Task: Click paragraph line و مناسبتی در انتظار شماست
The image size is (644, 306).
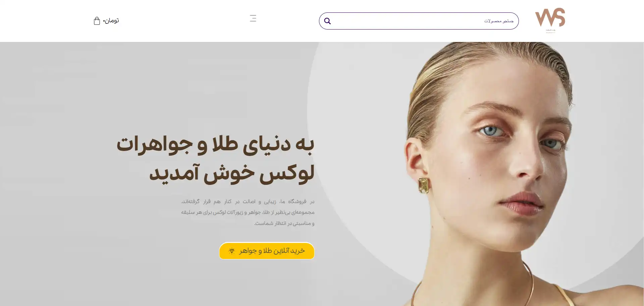Action: click(284, 223)
